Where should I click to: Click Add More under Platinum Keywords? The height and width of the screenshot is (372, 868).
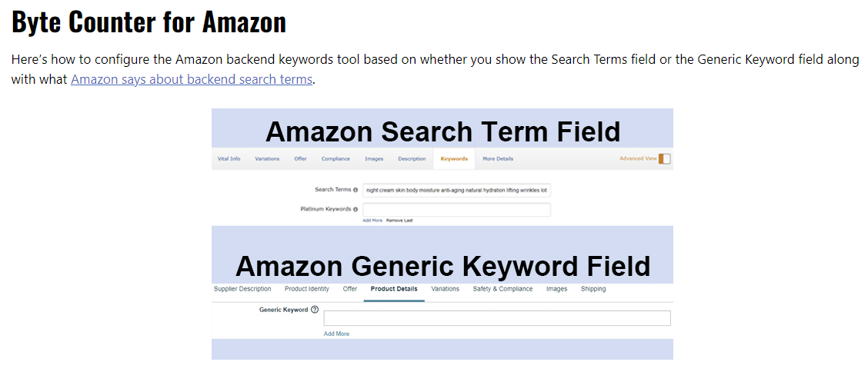pyautogui.click(x=372, y=221)
